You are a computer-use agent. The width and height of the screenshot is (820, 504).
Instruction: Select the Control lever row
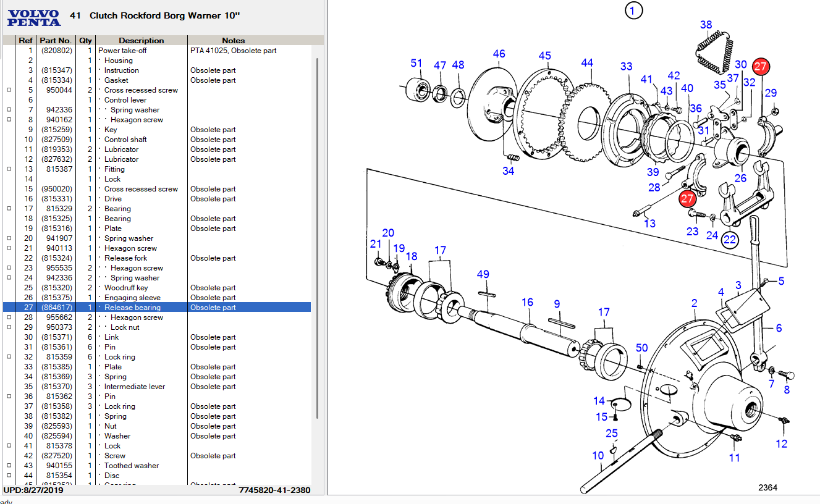coord(157,100)
